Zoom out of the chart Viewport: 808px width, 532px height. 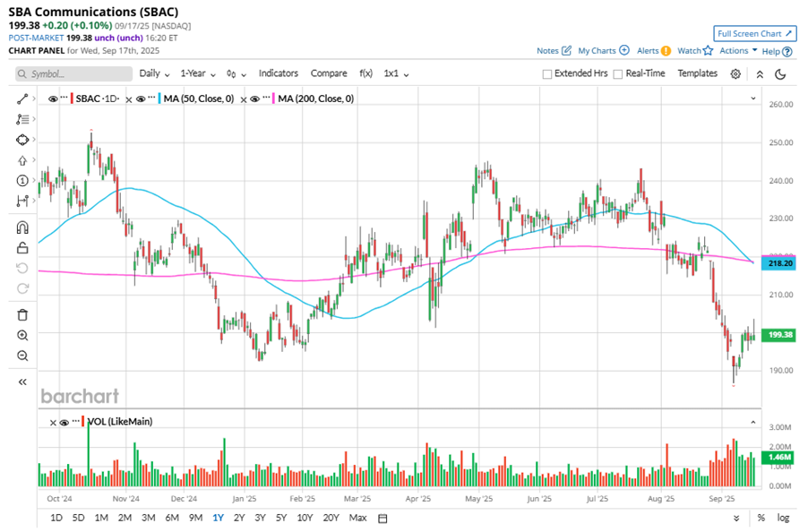tap(22, 356)
